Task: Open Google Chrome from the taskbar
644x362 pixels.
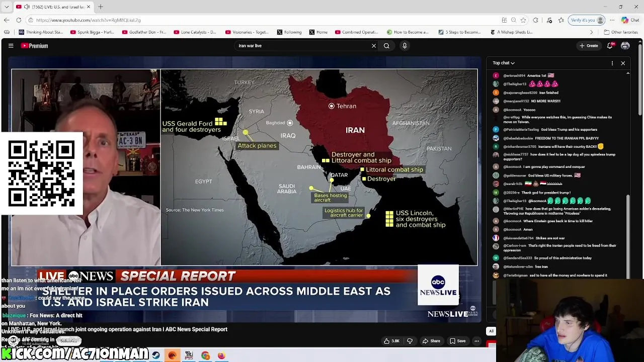Action: click(205, 355)
